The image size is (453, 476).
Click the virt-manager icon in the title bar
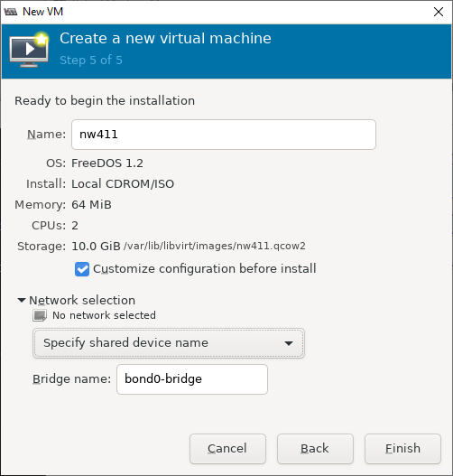point(11,12)
